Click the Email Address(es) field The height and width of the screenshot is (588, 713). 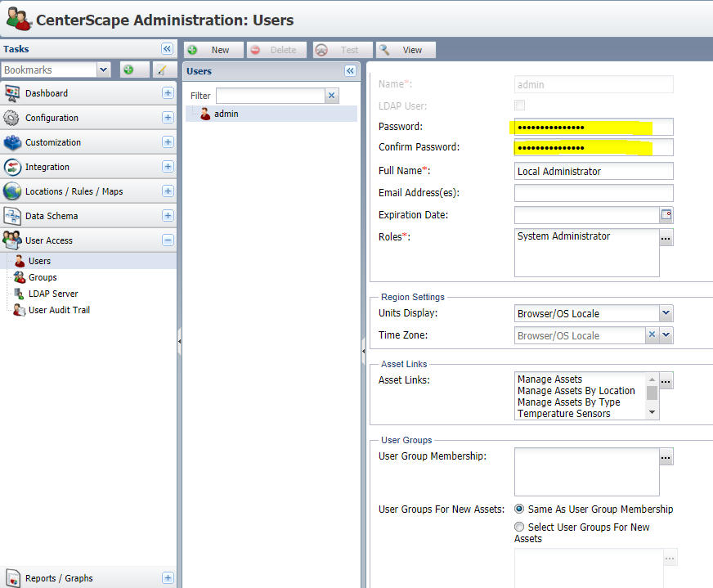coord(594,193)
